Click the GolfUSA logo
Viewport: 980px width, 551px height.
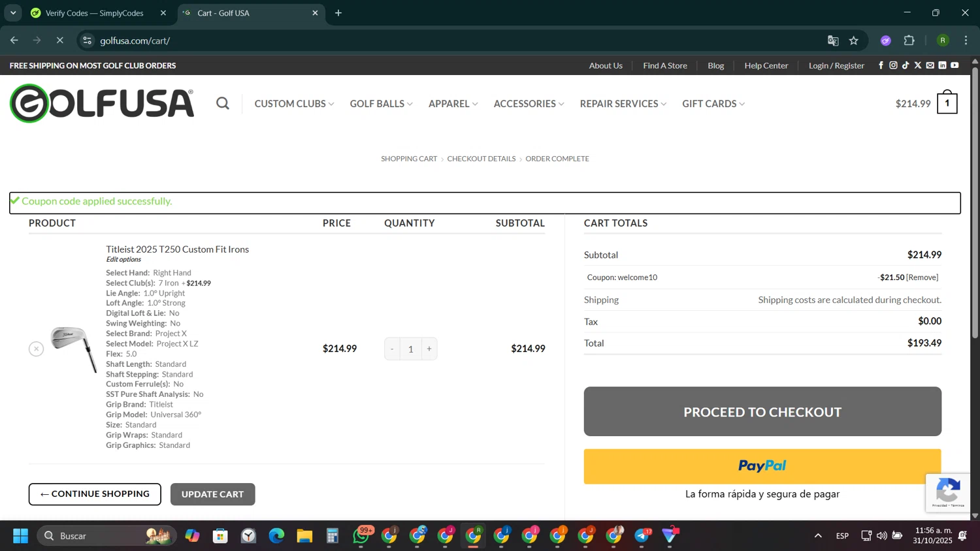coord(102,103)
